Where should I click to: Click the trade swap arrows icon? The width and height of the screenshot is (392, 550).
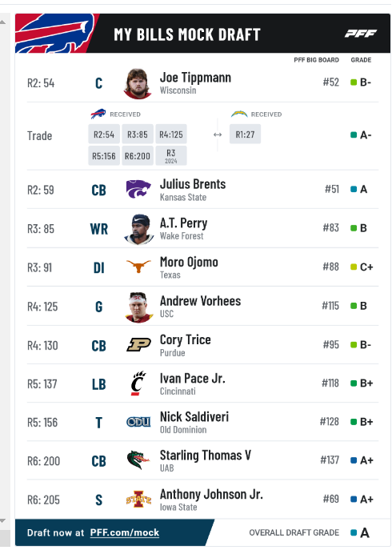click(218, 134)
